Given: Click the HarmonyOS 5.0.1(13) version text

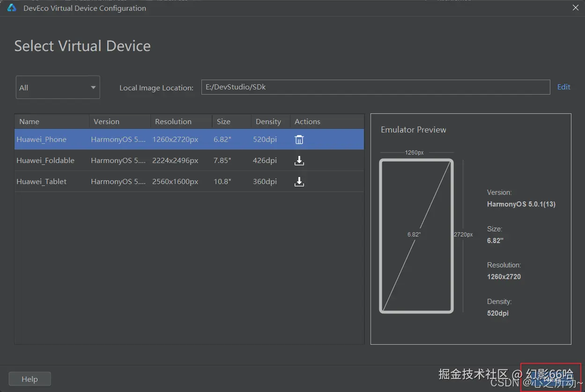Looking at the screenshot, I should (521, 204).
